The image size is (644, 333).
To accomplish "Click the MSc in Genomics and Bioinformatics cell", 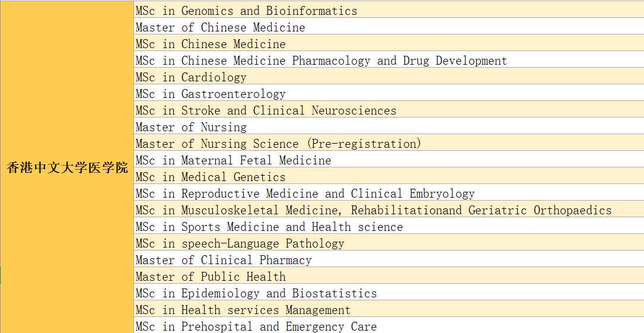I will pos(246,11).
